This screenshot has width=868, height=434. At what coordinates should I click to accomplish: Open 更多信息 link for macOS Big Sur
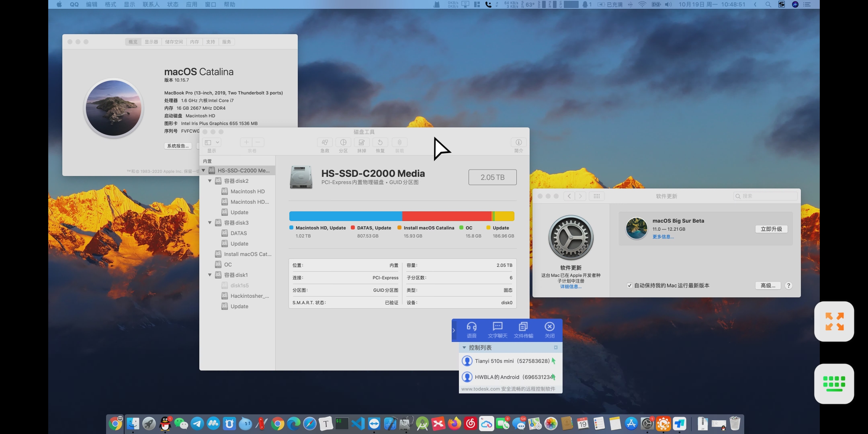coord(663,237)
